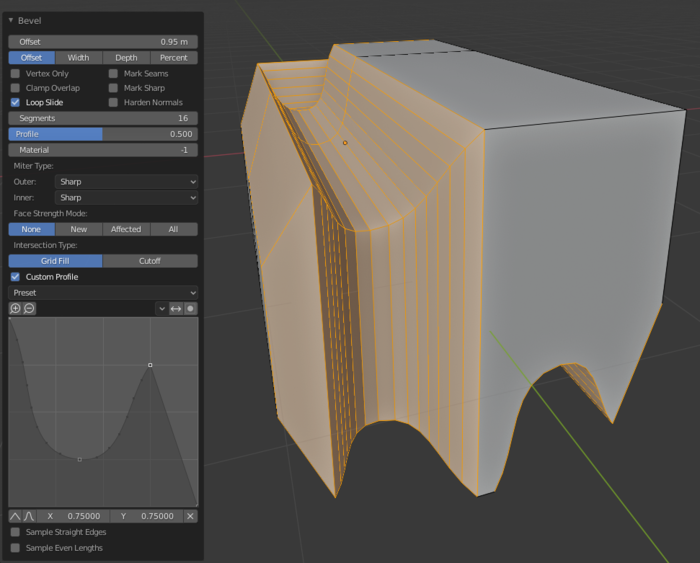Screen dimensions: 700x563
Task: Open the Preset dropdown
Action: click(103, 292)
